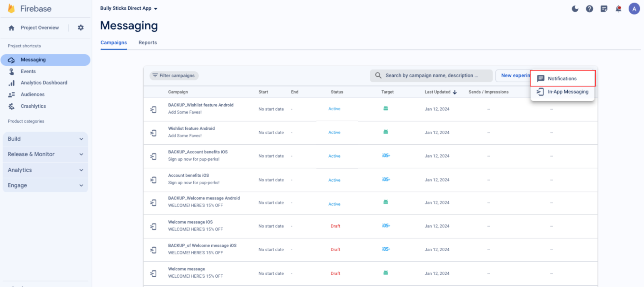The width and height of the screenshot is (644, 287).
Task: Switch to the Reports tab
Action: 148,42
